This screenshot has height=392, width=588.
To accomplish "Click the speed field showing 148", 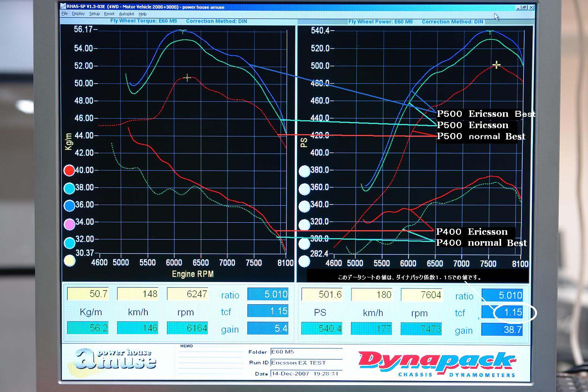I will [138, 294].
